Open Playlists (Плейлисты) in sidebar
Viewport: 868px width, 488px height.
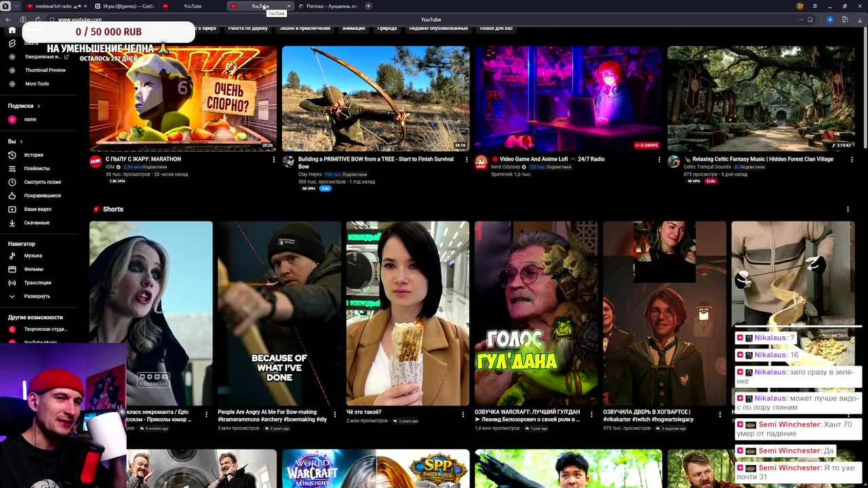[x=29, y=169]
